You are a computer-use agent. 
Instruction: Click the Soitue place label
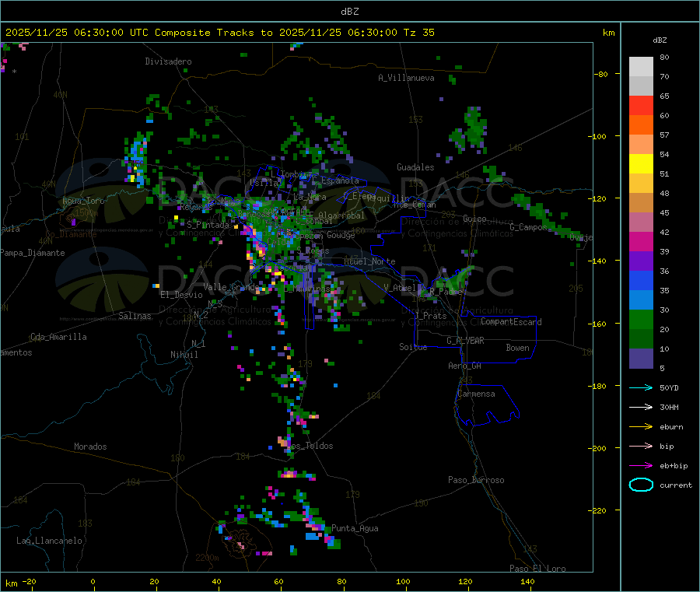[413, 347]
